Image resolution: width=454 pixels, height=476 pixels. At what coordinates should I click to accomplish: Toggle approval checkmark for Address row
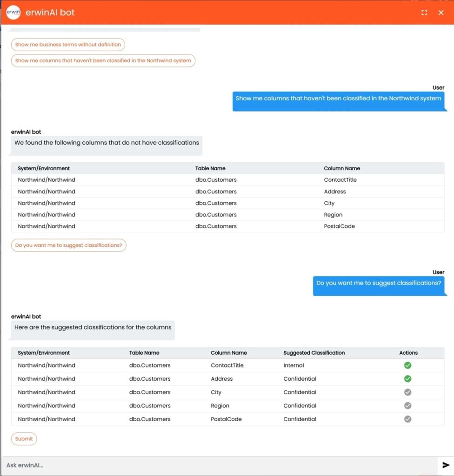pyautogui.click(x=407, y=379)
